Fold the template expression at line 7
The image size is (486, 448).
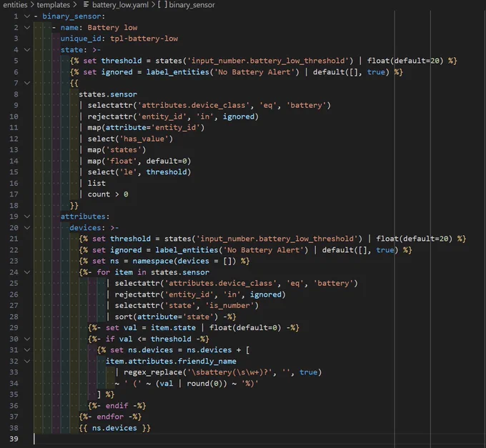[x=27, y=83]
